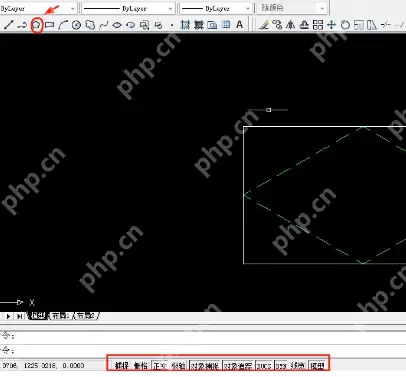Select the Rectangle tool
This screenshot has width=406, height=377.
[49, 25]
